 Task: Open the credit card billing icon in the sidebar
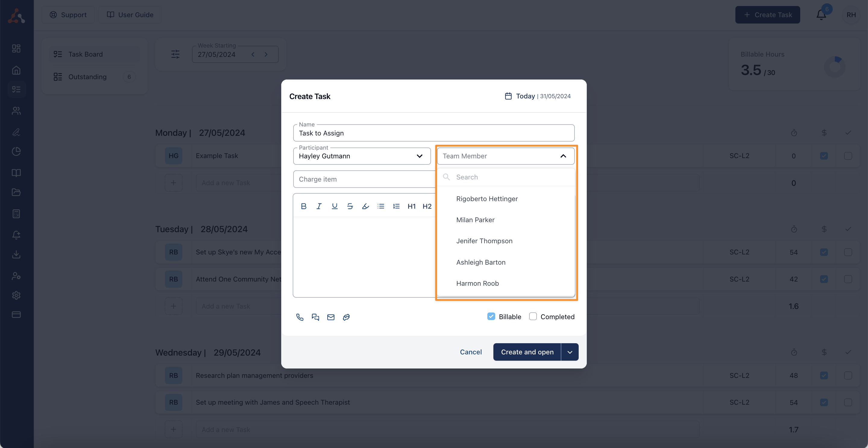coord(16,314)
